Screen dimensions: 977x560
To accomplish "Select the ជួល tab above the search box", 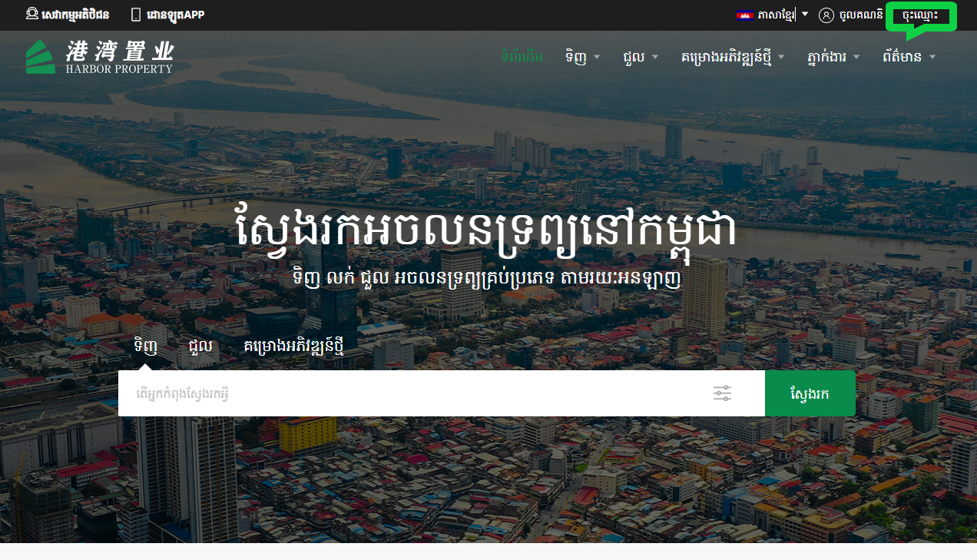I will click(200, 346).
